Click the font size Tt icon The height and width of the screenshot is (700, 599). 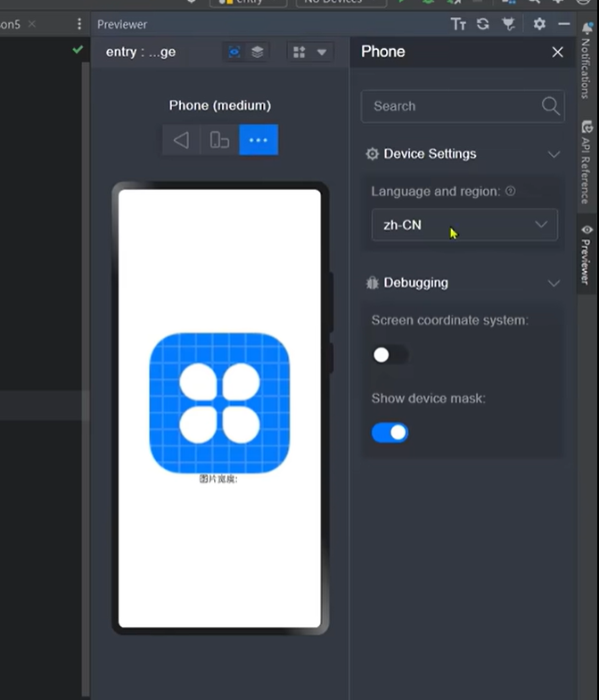pos(458,24)
